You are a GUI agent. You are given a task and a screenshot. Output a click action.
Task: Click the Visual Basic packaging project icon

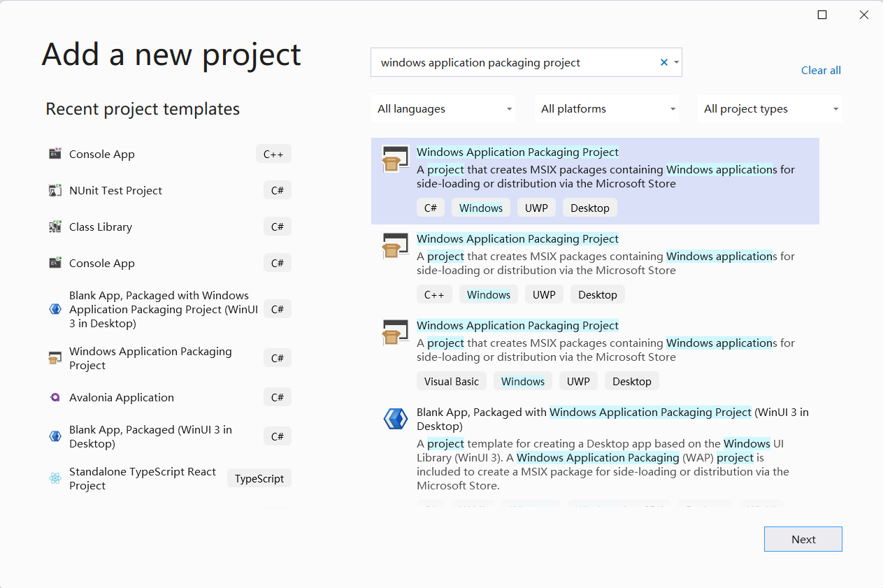click(x=395, y=333)
